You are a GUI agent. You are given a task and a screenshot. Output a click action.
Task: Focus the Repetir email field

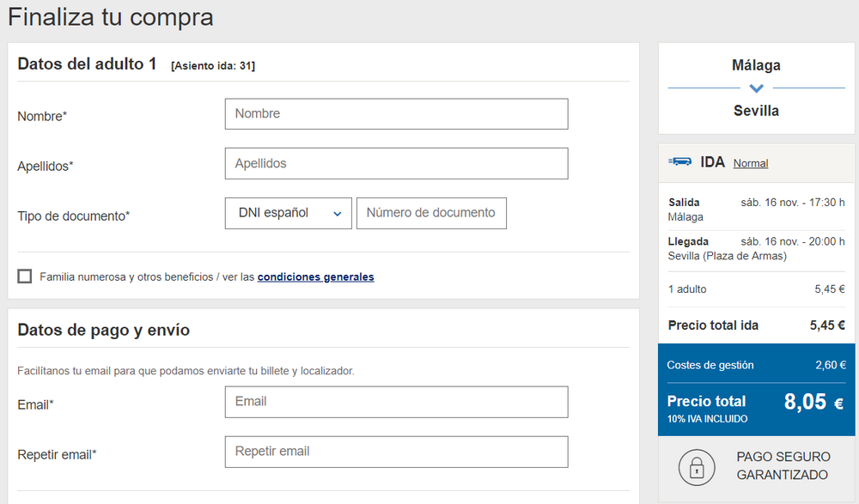tap(396, 452)
